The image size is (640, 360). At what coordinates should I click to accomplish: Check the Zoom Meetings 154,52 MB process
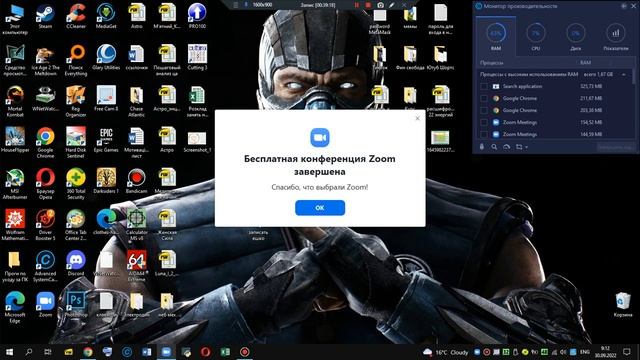(x=484, y=122)
